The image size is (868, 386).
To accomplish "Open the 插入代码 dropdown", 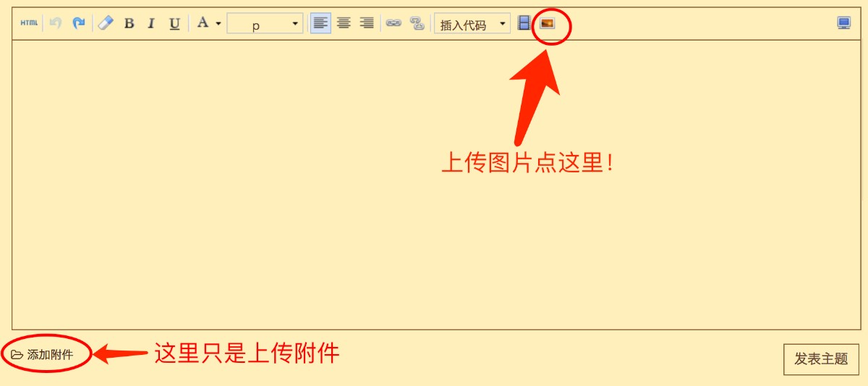I will pos(472,24).
